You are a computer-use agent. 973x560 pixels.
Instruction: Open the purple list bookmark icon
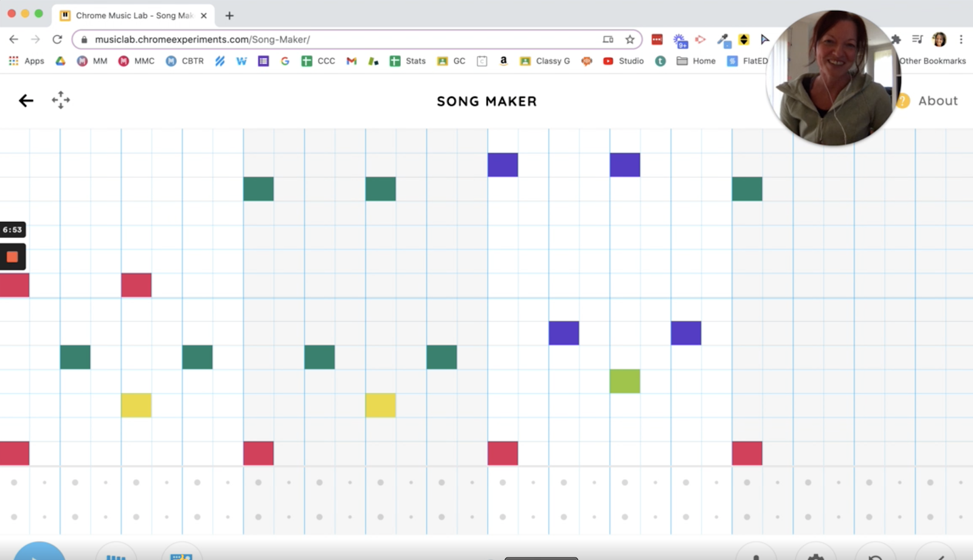click(263, 61)
